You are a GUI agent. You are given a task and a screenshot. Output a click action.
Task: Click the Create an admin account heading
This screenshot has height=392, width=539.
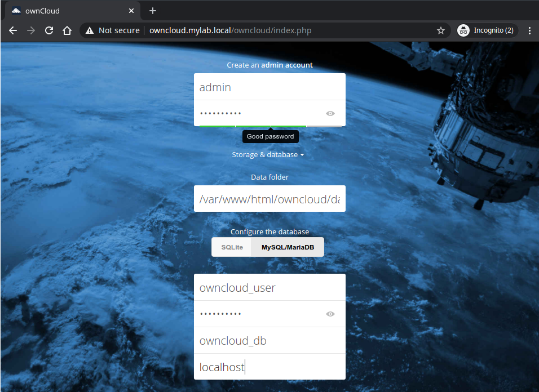click(x=269, y=65)
